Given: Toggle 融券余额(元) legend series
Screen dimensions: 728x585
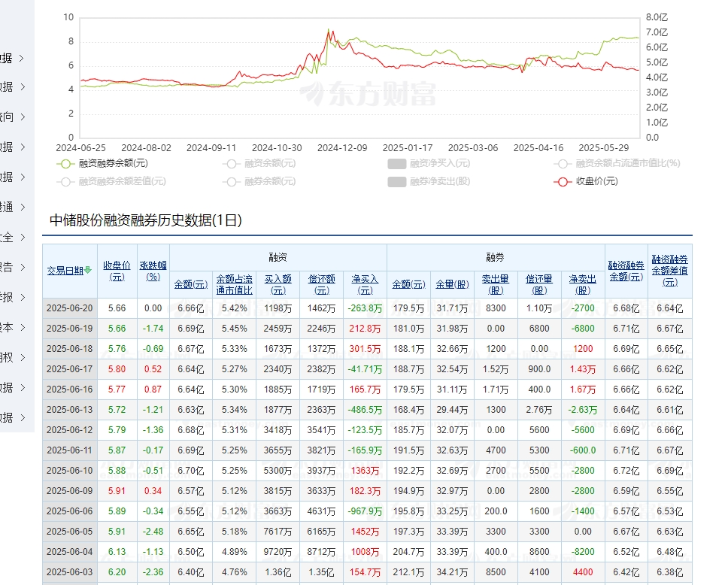Looking at the screenshot, I should (x=259, y=181).
